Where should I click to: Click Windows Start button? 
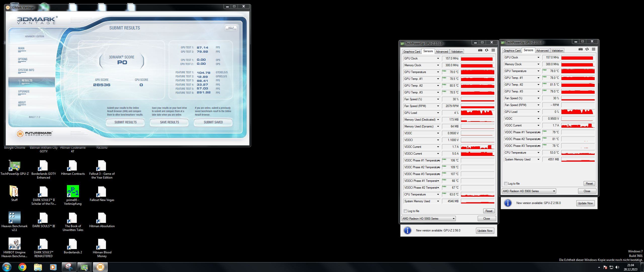click(x=7, y=267)
